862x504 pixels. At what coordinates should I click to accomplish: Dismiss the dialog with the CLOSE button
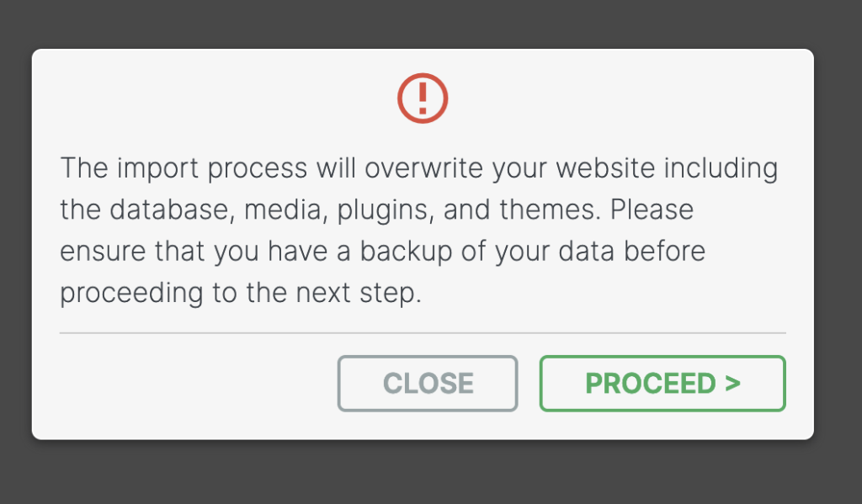pyautogui.click(x=428, y=383)
